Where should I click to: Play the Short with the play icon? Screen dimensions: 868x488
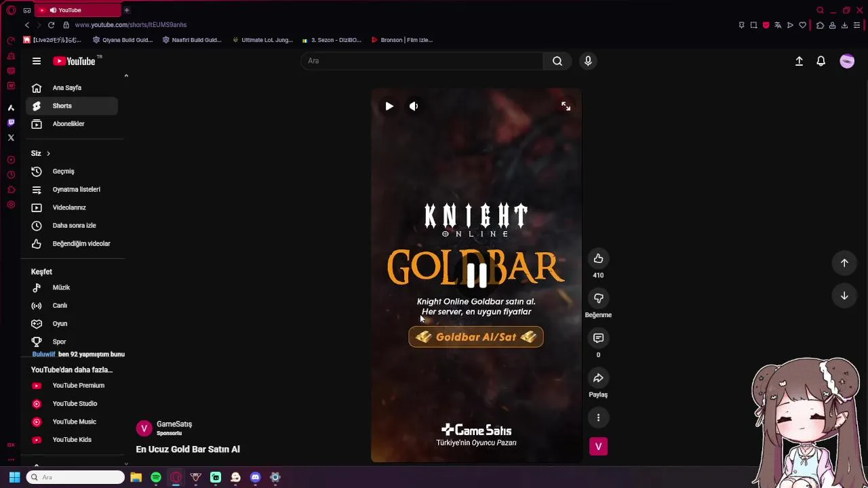[389, 106]
